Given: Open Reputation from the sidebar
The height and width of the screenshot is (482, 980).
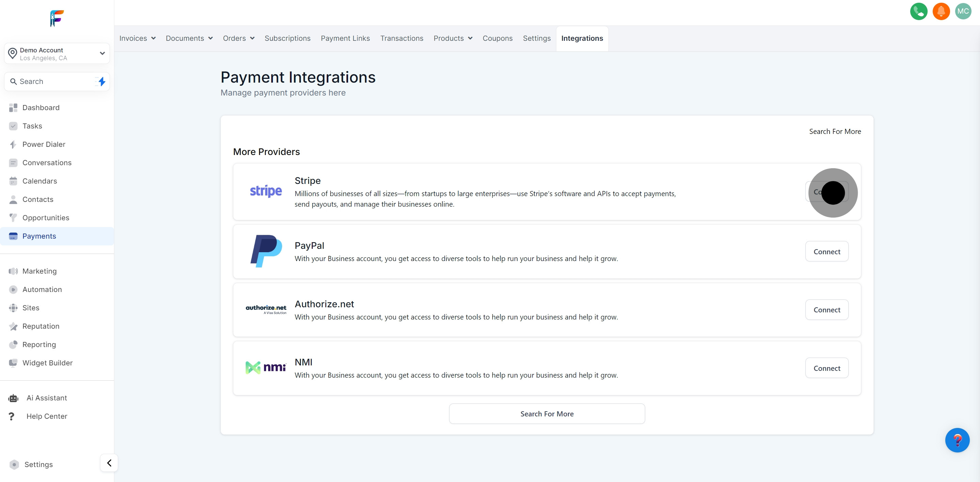Looking at the screenshot, I should coord(41,326).
